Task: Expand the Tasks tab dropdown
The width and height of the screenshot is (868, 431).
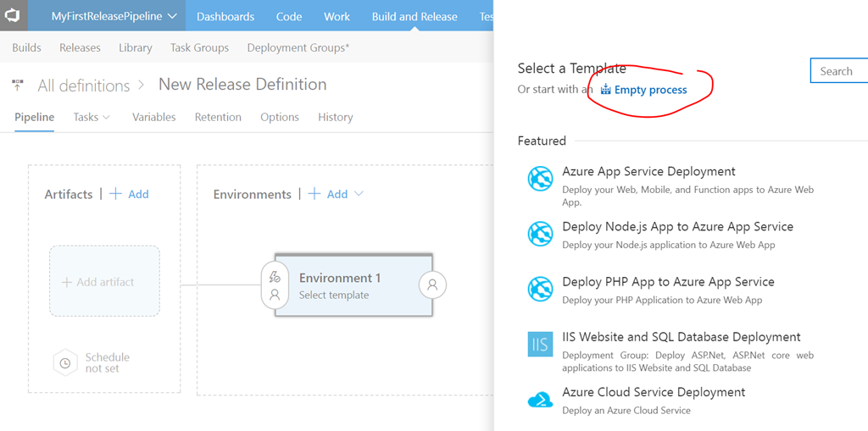Action: (107, 118)
